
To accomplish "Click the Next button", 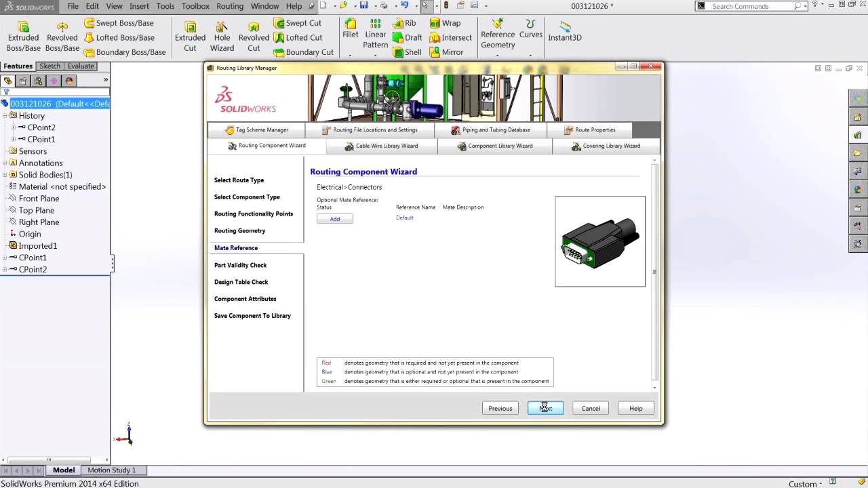I will coord(545,408).
